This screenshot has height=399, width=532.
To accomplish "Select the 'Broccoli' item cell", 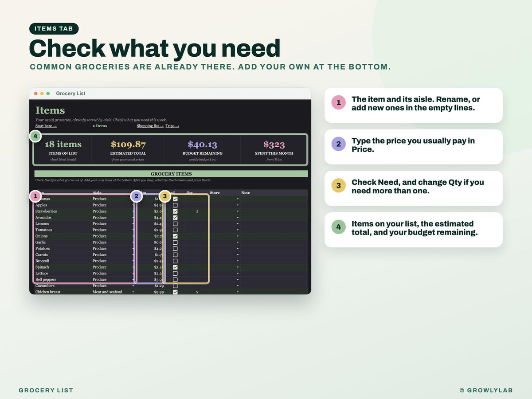I will click(x=63, y=261).
